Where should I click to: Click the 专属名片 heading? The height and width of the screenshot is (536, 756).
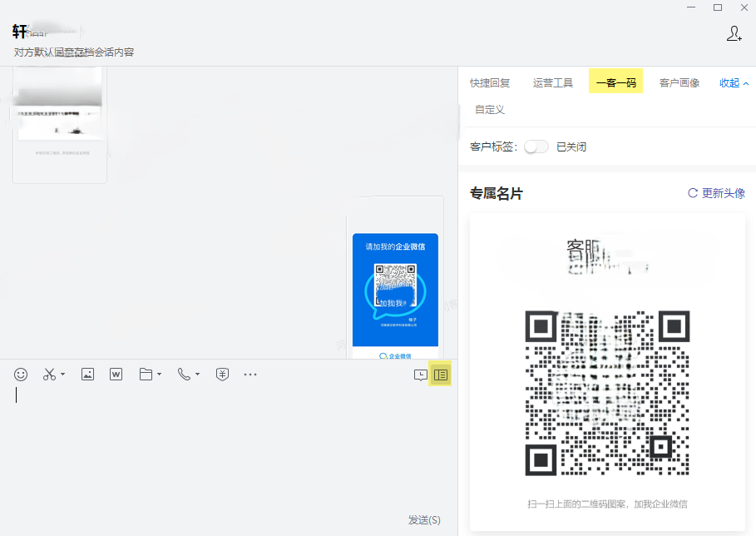pos(497,193)
